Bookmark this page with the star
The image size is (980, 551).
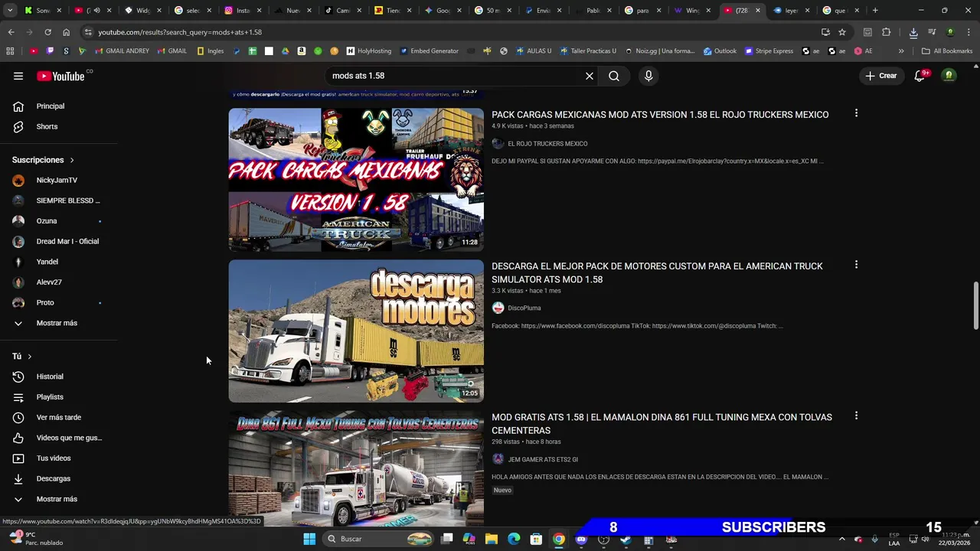(842, 32)
